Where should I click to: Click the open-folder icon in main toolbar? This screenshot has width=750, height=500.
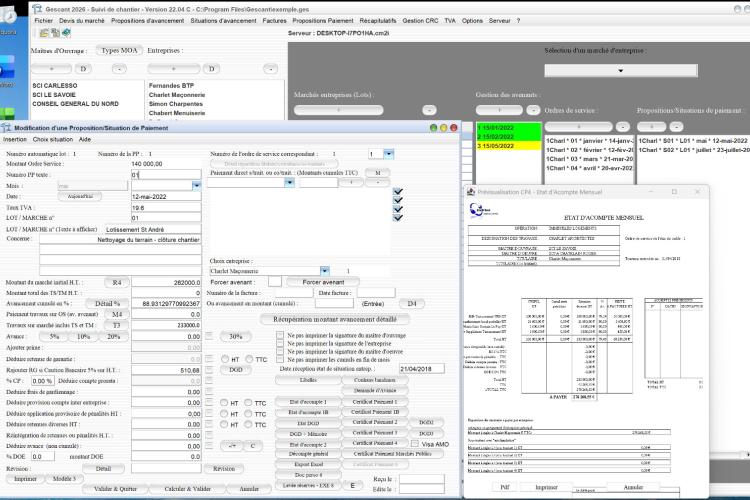pos(44,33)
